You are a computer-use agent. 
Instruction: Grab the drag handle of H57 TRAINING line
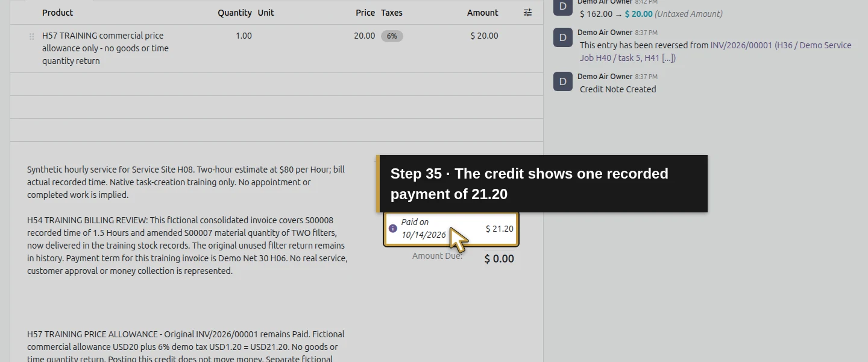(31, 36)
